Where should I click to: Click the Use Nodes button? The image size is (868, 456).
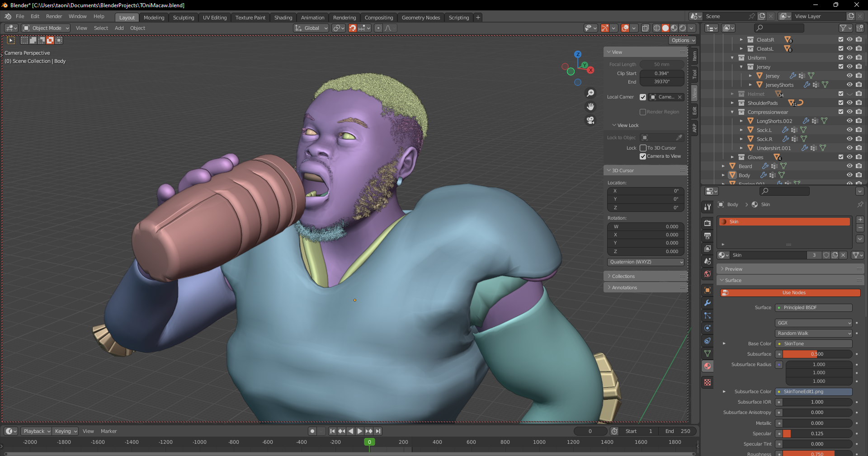790,293
